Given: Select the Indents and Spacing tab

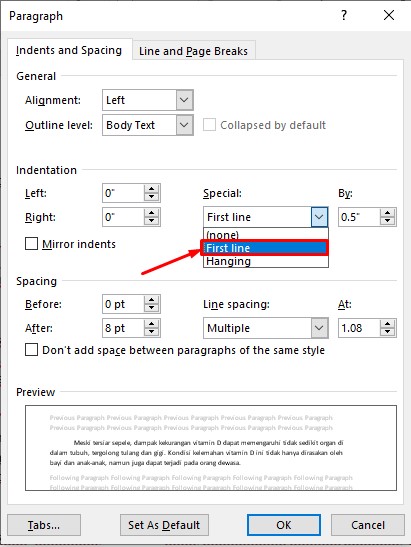Looking at the screenshot, I should (x=69, y=50).
